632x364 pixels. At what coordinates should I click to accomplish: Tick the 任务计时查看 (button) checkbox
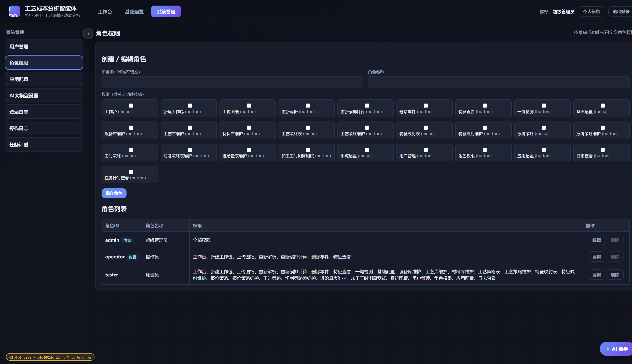tap(131, 172)
